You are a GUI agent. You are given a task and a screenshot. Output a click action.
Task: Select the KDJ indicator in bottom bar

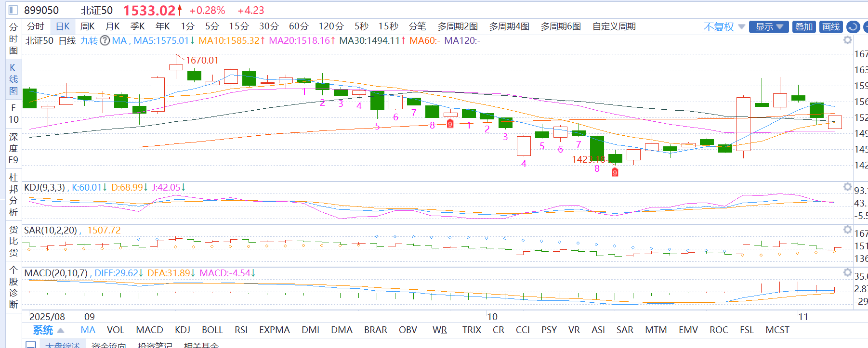click(183, 330)
